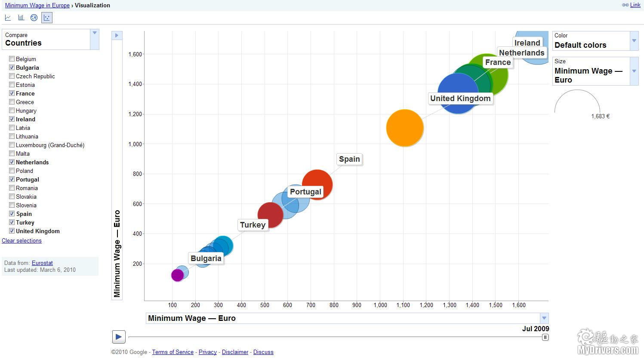This screenshot has height=360, width=644.
Task: Click the Clear selections link
Action: point(22,240)
